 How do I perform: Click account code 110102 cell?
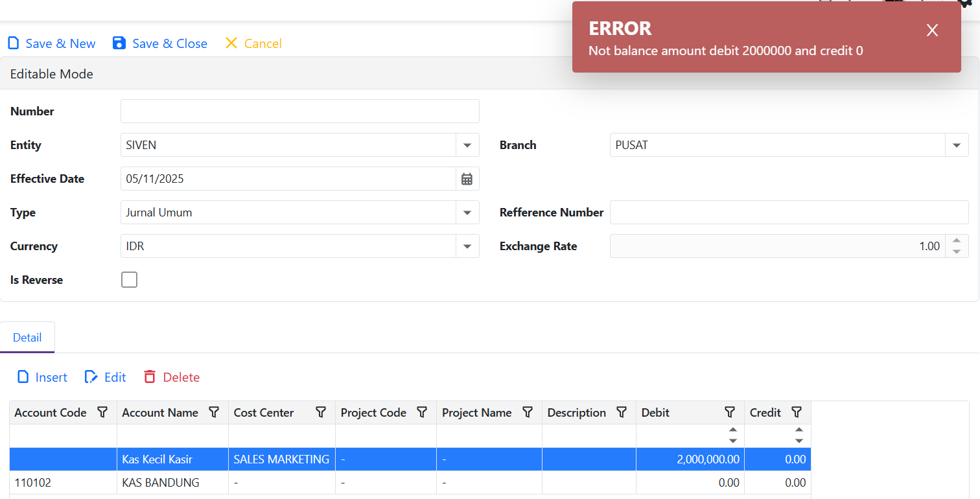(63, 483)
